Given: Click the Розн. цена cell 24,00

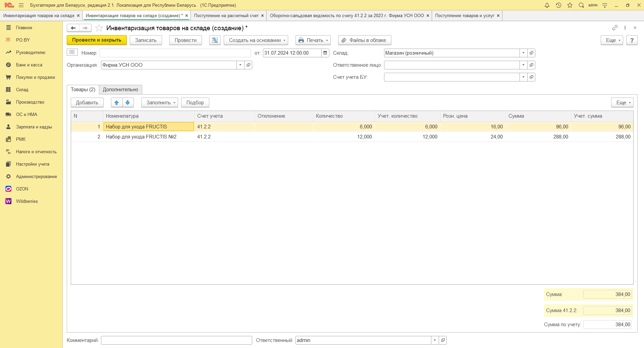Looking at the screenshot, I should pyautogui.click(x=473, y=137).
